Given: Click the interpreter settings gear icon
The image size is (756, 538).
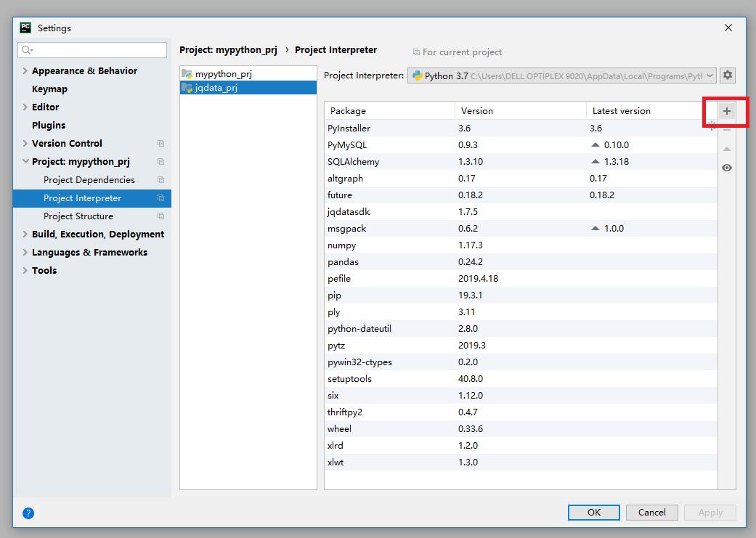Looking at the screenshot, I should [728, 76].
